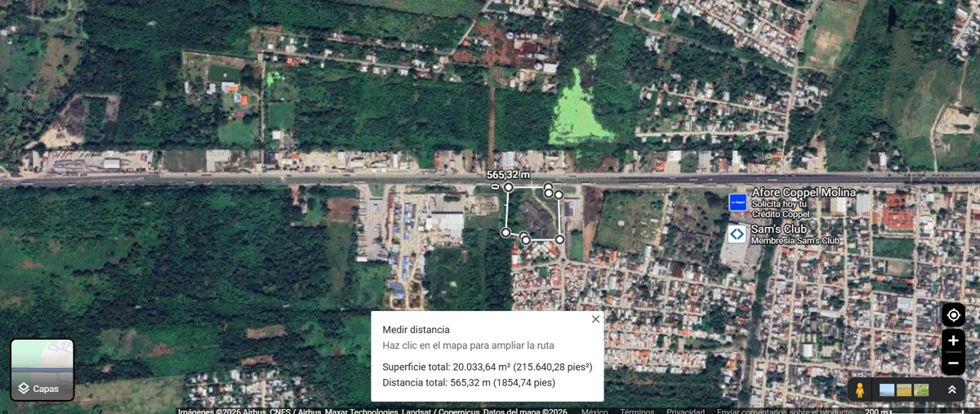Open the Términos footer link
This screenshot has height=414, width=980.
[x=636, y=412]
